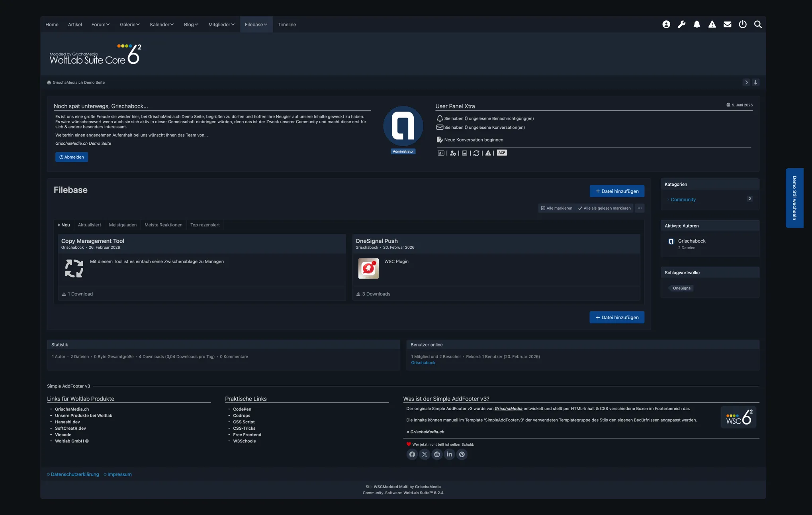Click the image icon in User Panel Xtra

[x=464, y=153]
